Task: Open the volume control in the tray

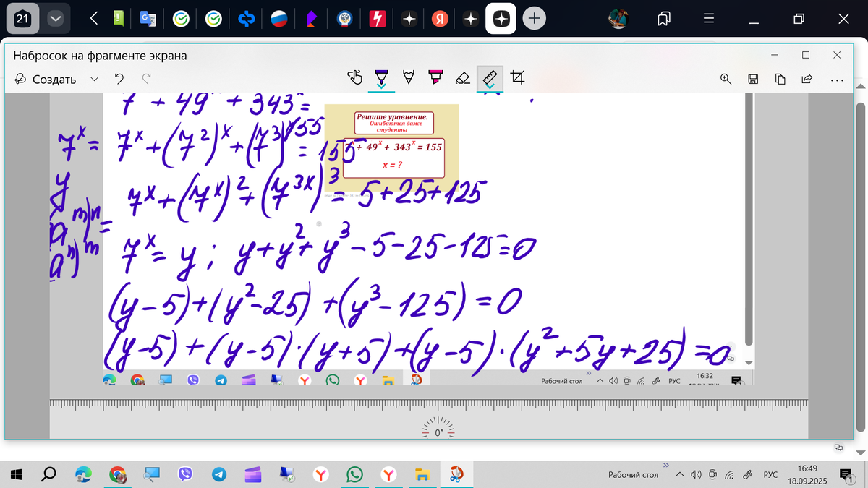Action: click(696, 475)
